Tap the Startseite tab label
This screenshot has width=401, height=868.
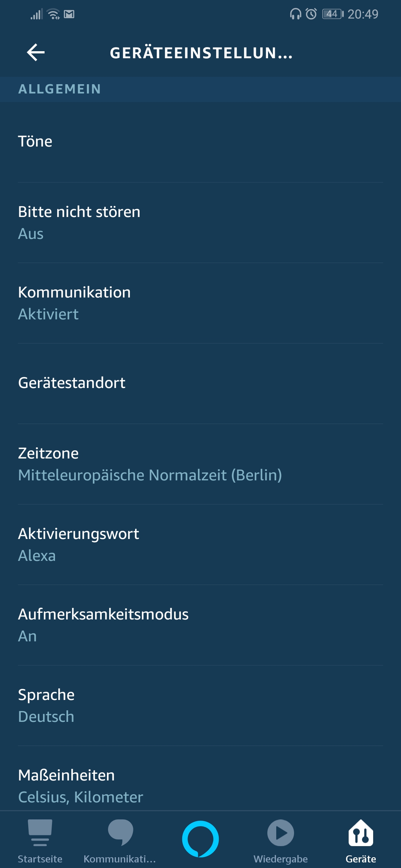tap(40, 859)
